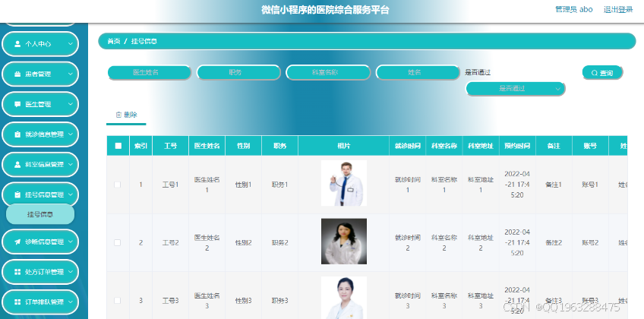Click the 工号1 cell
The width and height of the screenshot is (644, 319).
pos(170,185)
